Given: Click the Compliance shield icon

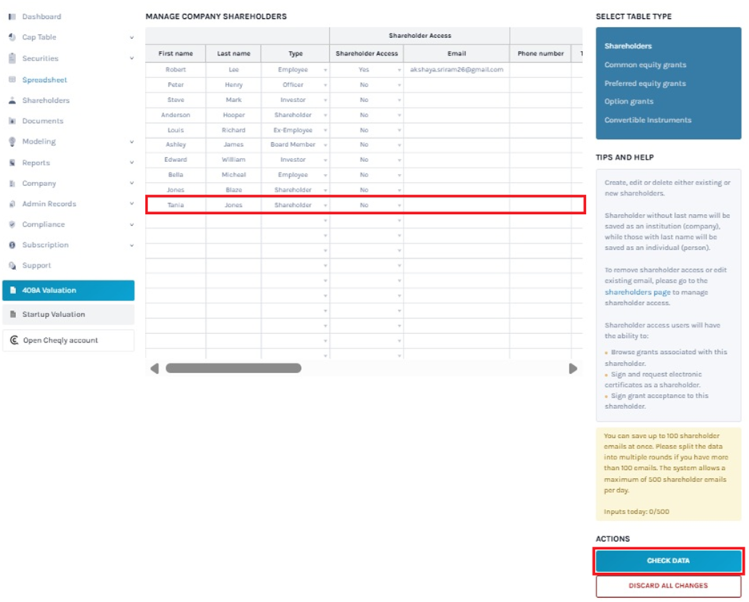Looking at the screenshot, I should click(x=12, y=224).
